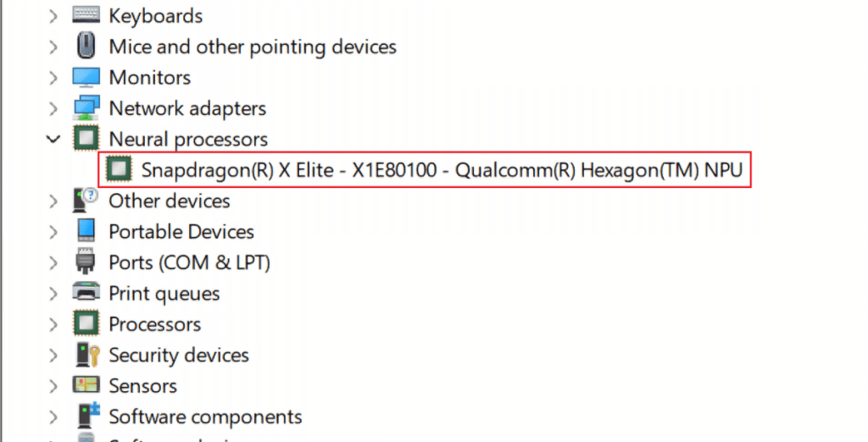This screenshot has height=442, width=868.
Task: Select Snapdragon X Elite Hexagon NPU entry
Action: [441, 170]
